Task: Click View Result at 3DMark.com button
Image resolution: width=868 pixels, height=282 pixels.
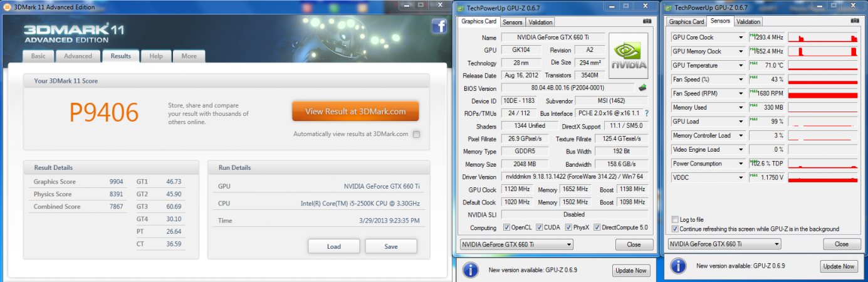Action: (x=355, y=112)
